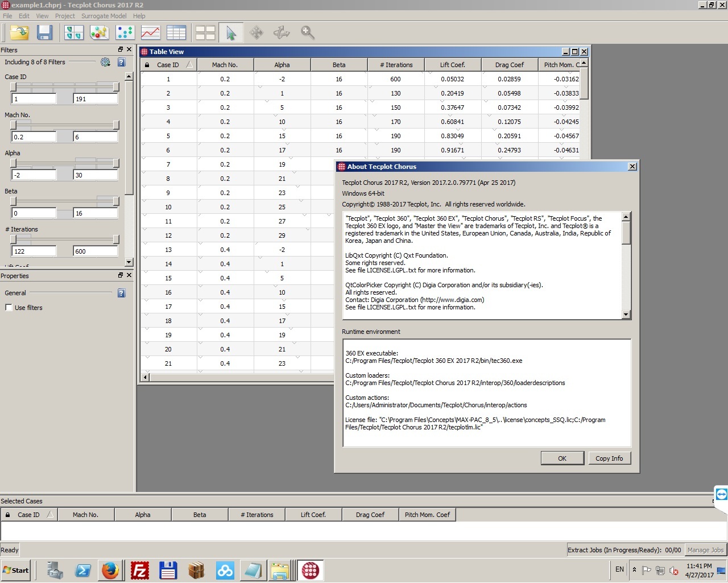Screen dimensions: 728x583
Task: Click the Manage Jobs button
Action: pyautogui.click(x=705, y=550)
